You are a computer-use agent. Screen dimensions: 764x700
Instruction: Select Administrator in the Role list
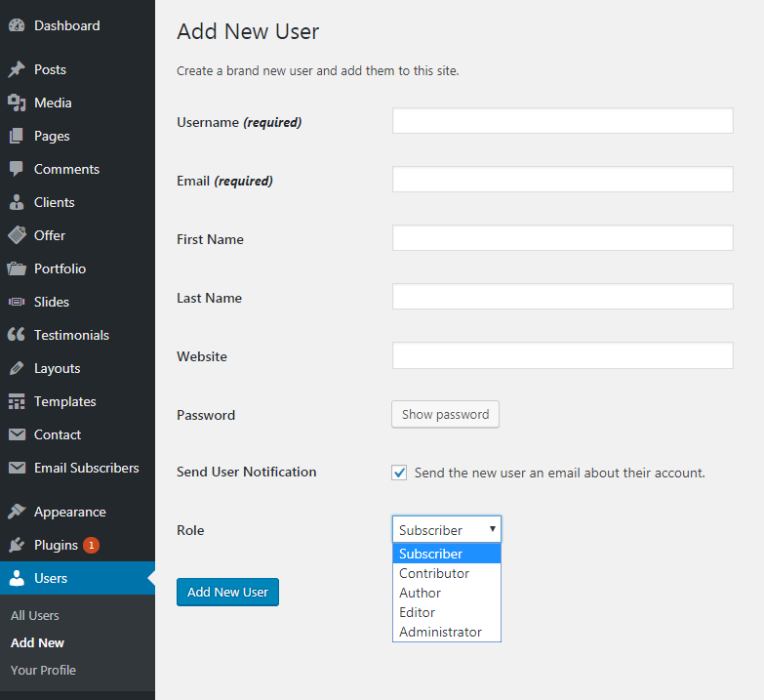pos(446,632)
